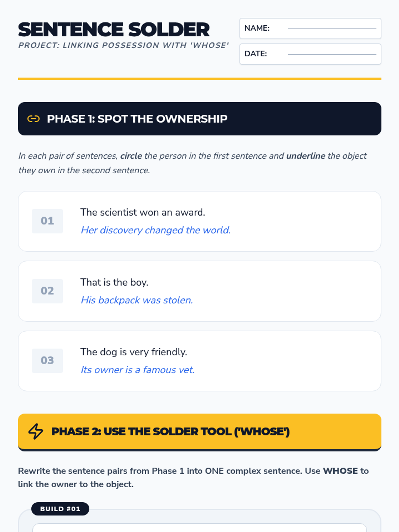Click 'Her discovery changed the world.' sentence
This screenshot has width=399, height=532.
tap(156, 230)
